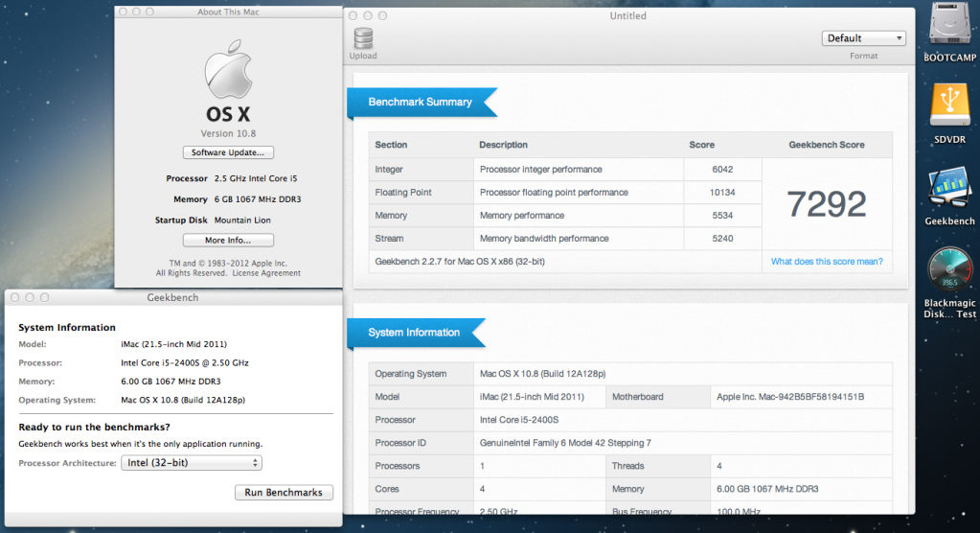Select the Stream section label
This screenshot has width=980, height=533.
pos(389,239)
